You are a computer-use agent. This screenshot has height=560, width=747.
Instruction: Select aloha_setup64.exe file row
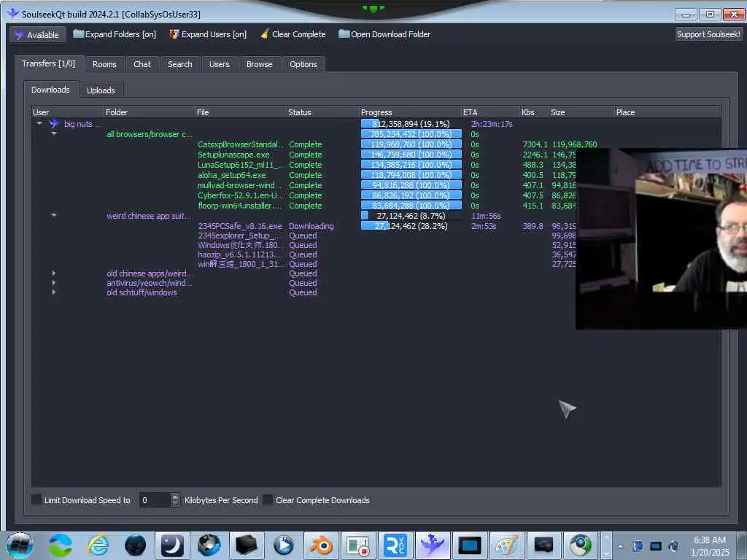[232, 175]
